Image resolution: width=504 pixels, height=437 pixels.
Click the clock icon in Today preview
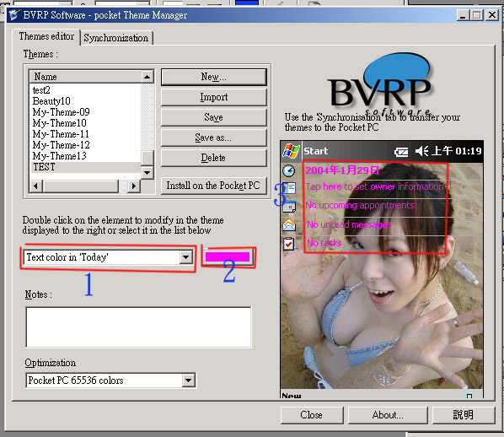coord(288,170)
